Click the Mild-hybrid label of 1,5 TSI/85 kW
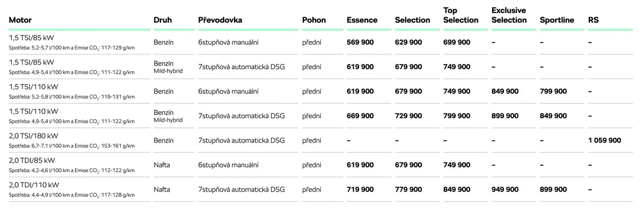 click(x=168, y=70)
